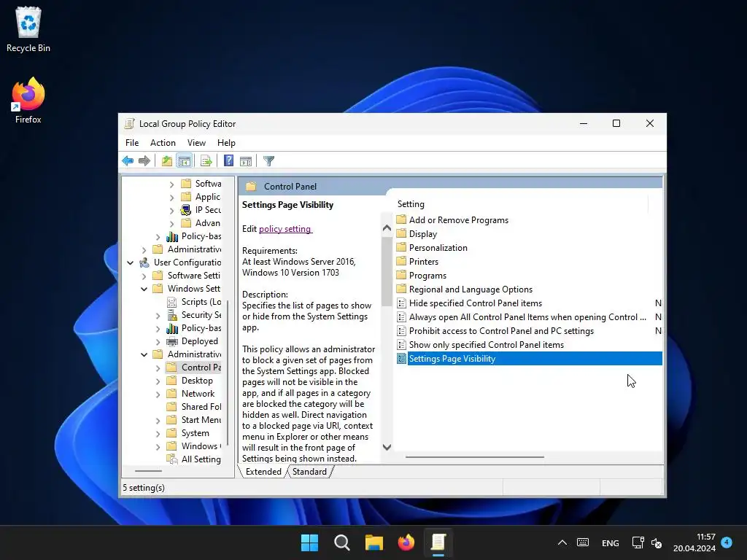Click the tree pane horizontal scrollbar
This screenshot has height=560, width=747.
pyautogui.click(x=148, y=471)
